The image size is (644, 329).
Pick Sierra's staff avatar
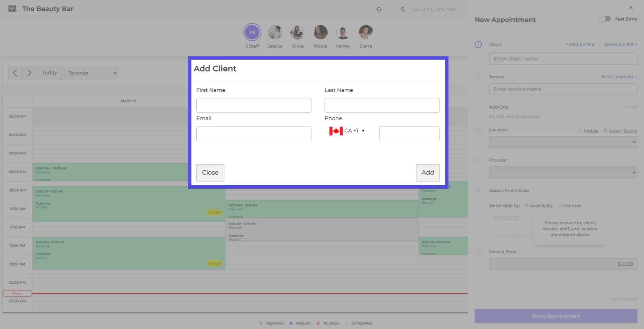point(366,33)
